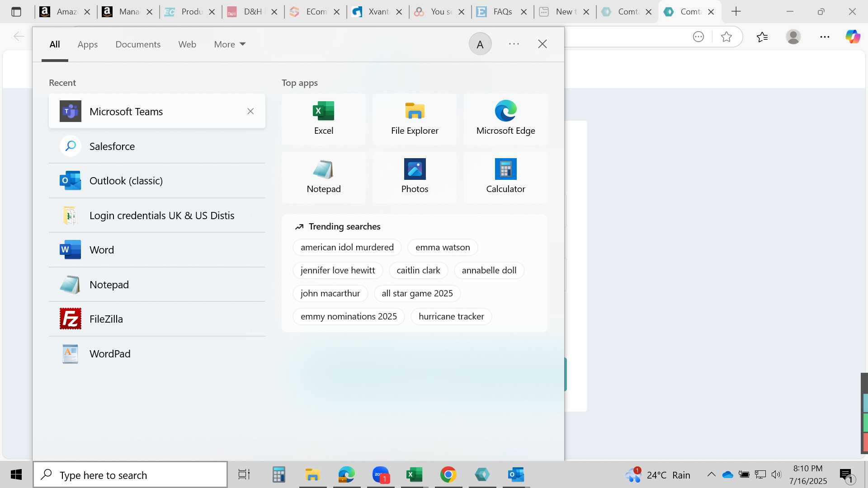Switch to the All search tab
Viewport: 868px width, 488px height.
coord(55,44)
